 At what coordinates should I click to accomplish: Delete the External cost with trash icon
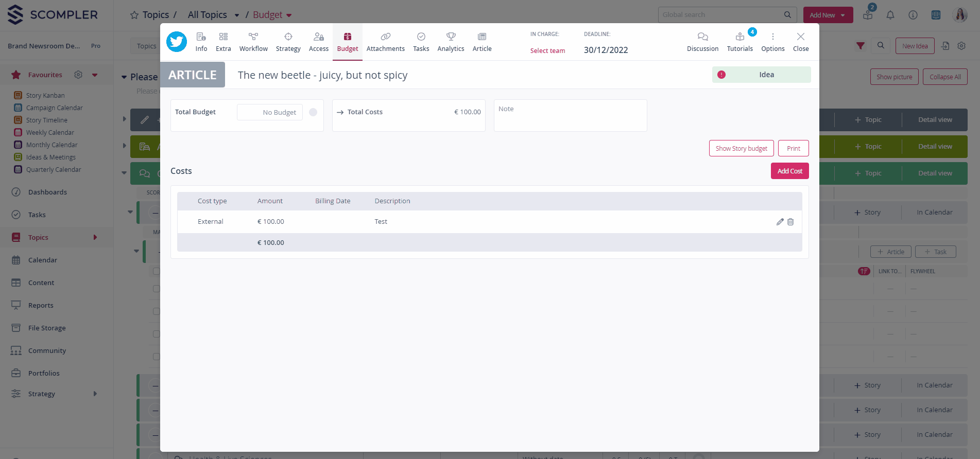point(790,222)
